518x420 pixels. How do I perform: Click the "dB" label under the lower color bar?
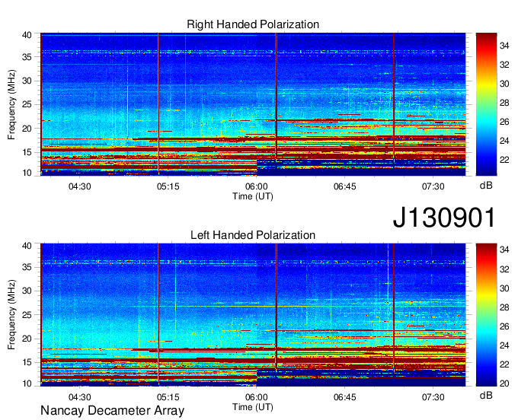[x=486, y=395]
